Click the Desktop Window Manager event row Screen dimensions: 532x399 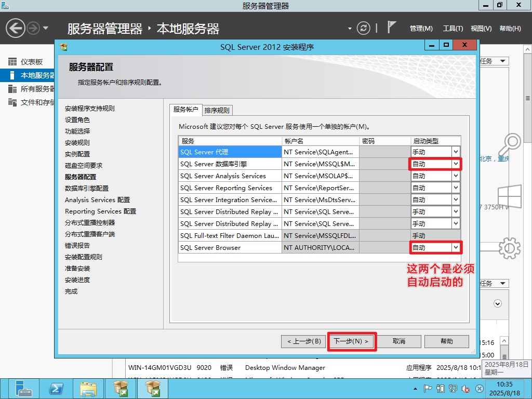tap(303, 368)
